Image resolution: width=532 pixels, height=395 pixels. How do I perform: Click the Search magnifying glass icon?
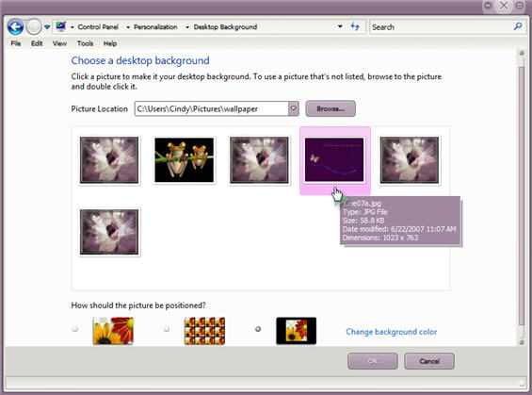coord(518,26)
